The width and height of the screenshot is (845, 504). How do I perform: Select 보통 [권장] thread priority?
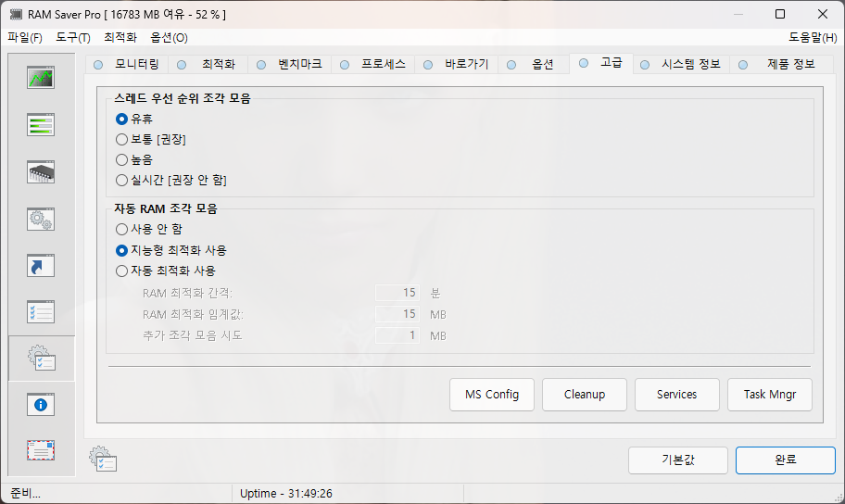click(151, 140)
